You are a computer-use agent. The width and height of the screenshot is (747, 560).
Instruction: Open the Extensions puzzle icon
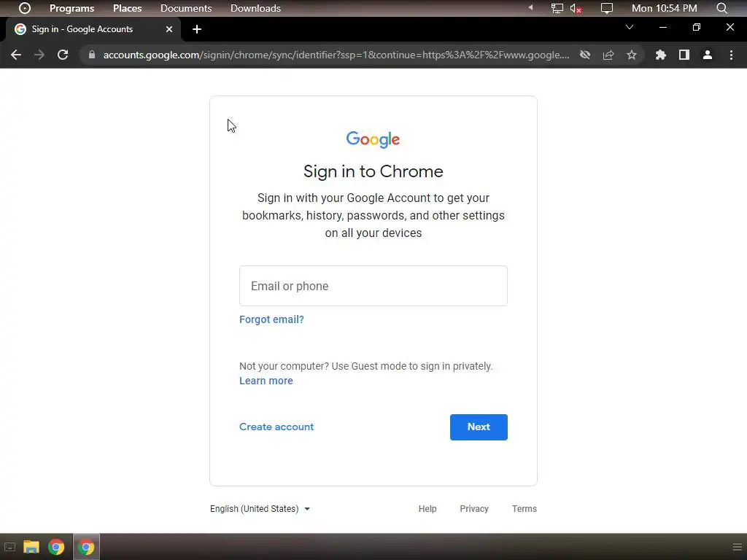[660, 55]
